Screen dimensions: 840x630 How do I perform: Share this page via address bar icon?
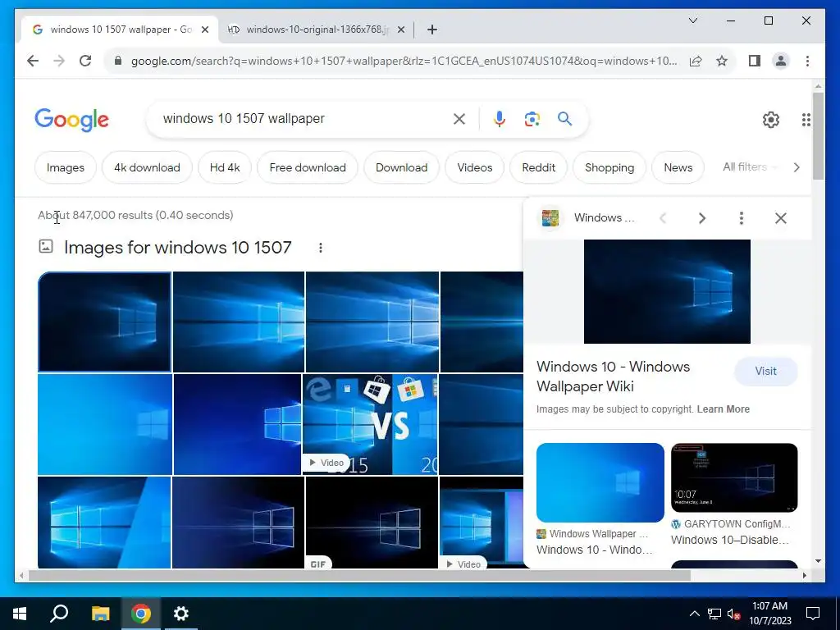(696, 61)
